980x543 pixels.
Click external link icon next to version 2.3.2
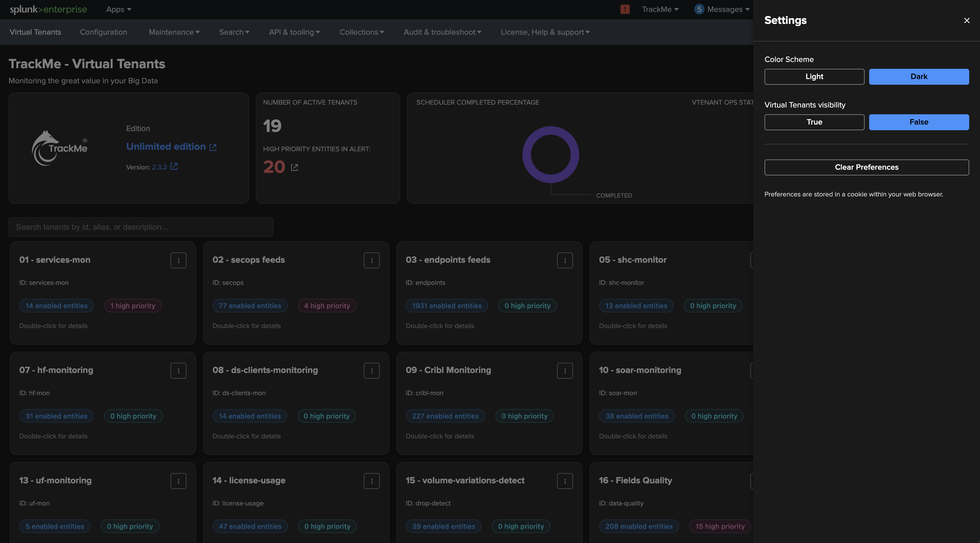point(174,167)
